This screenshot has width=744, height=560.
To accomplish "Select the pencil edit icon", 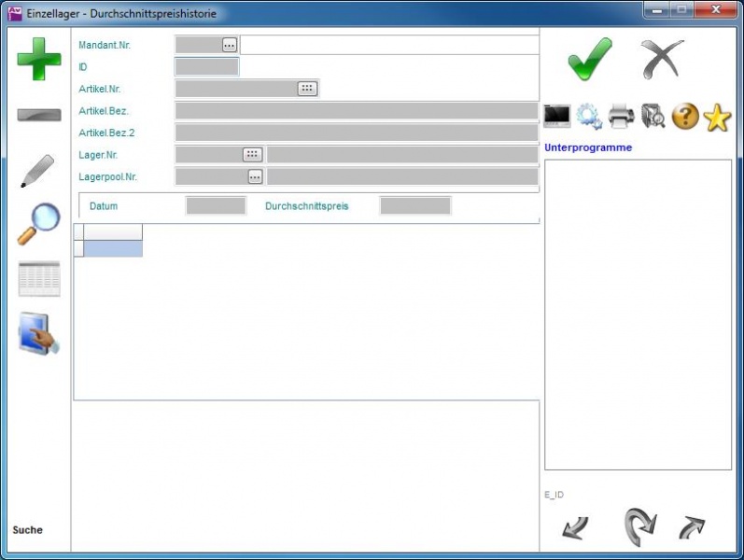I will pyautogui.click(x=37, y=171).
